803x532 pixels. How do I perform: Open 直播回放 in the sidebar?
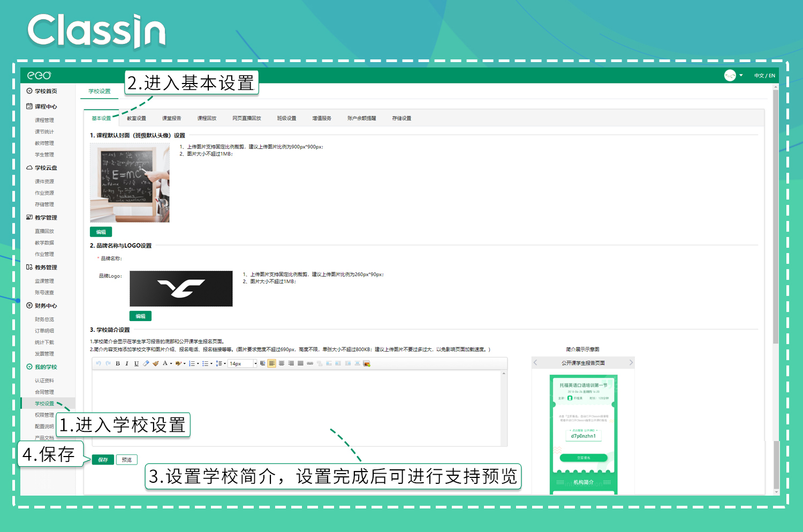44,231
